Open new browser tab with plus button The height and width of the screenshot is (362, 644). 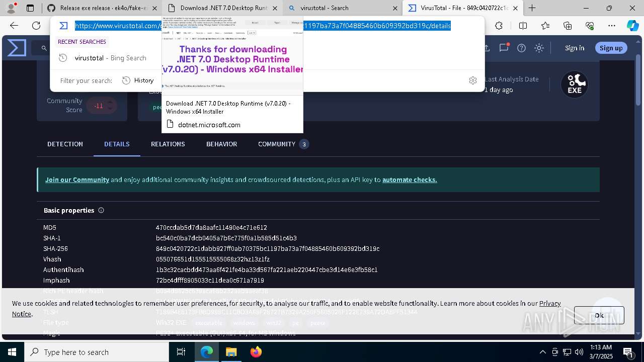point(532,8)
